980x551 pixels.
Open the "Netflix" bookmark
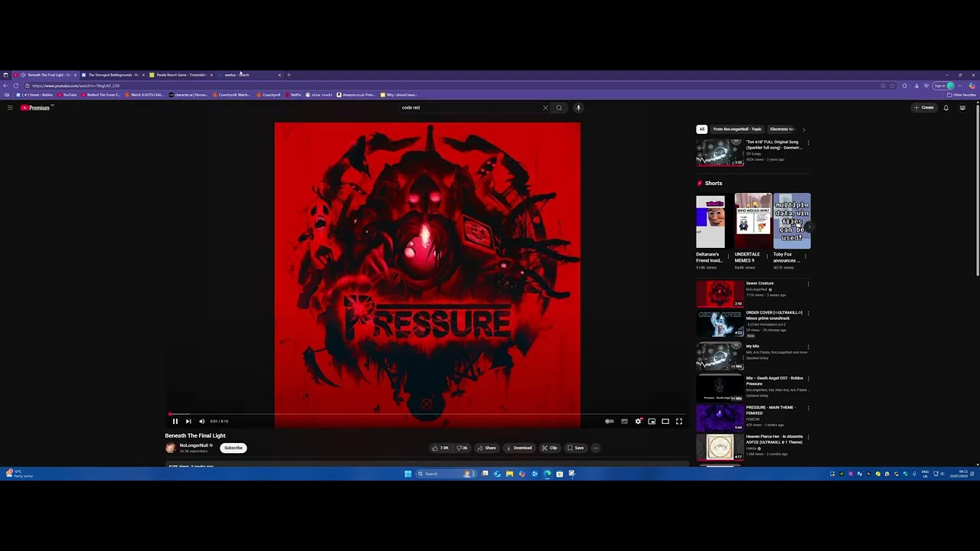pos(293,95)
